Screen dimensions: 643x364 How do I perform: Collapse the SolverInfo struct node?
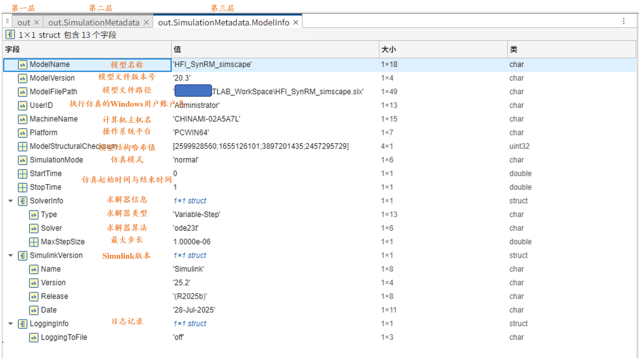coord(11,201)
